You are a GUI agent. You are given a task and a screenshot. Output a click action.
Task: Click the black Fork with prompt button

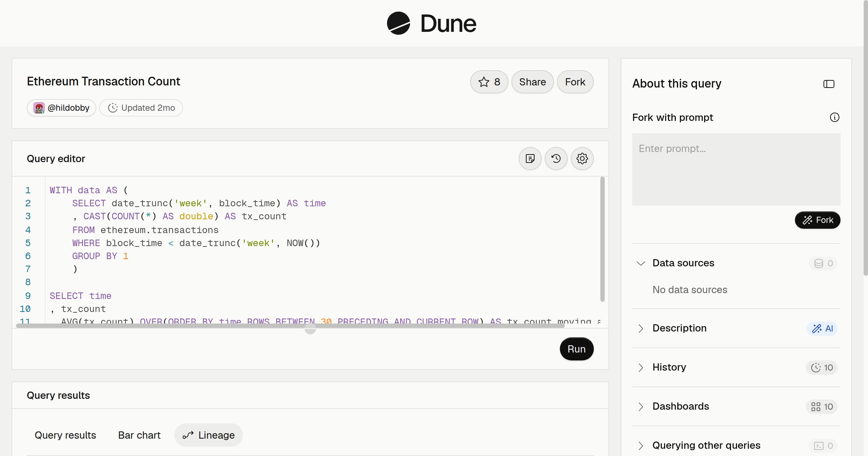(x=817, y=220)
